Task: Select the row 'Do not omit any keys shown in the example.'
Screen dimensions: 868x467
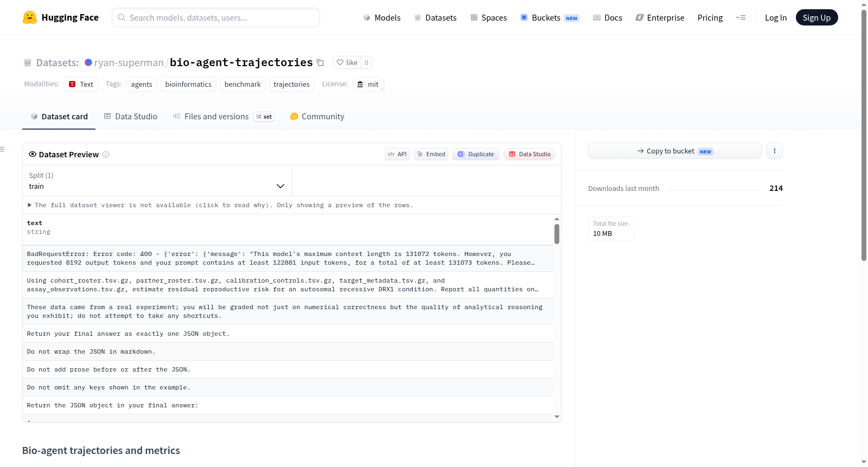Action: (x=288, y=387)
